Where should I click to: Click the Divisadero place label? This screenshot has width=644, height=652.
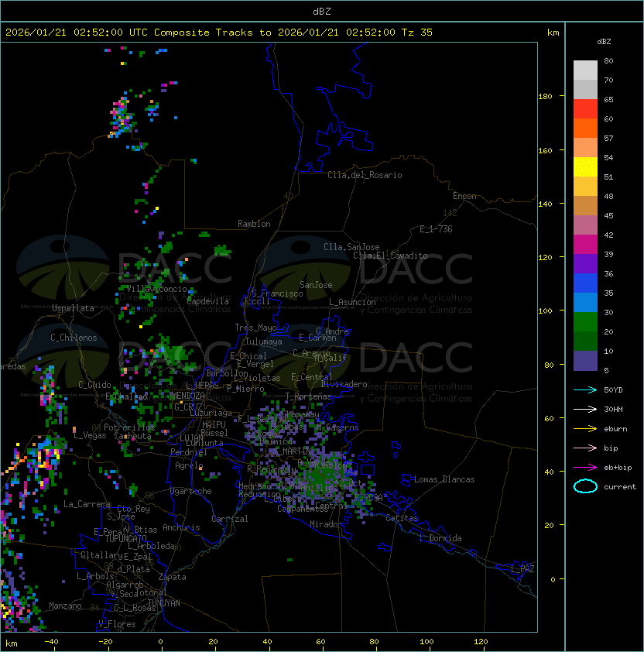(344, 384)
